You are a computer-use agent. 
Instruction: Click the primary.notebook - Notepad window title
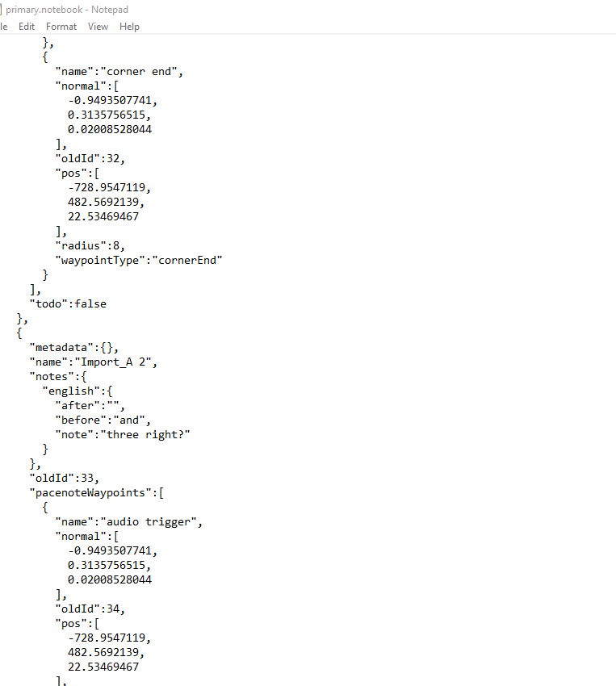pyautogui.click(x=67, y=10)
